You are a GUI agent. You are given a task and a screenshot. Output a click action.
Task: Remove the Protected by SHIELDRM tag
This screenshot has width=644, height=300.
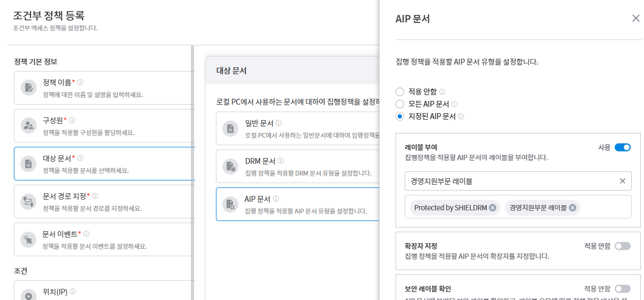click(x=492, y=208)
